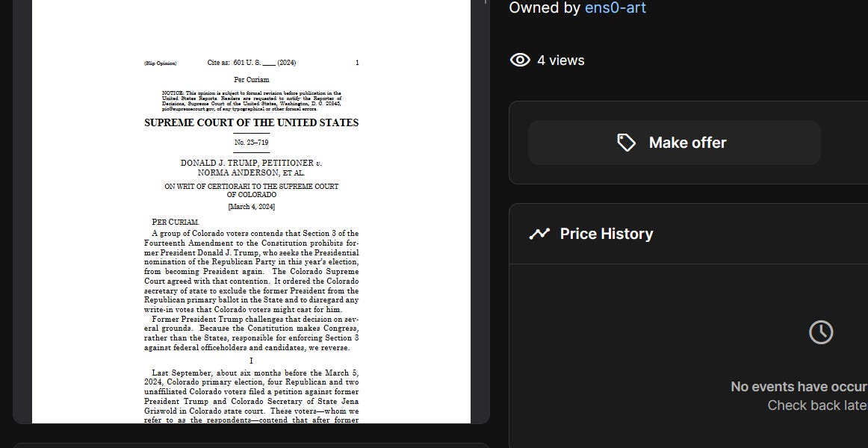Open the ens0-art owner profile
The height and width of the screenshot is (448, 868).
click(616, 8)
